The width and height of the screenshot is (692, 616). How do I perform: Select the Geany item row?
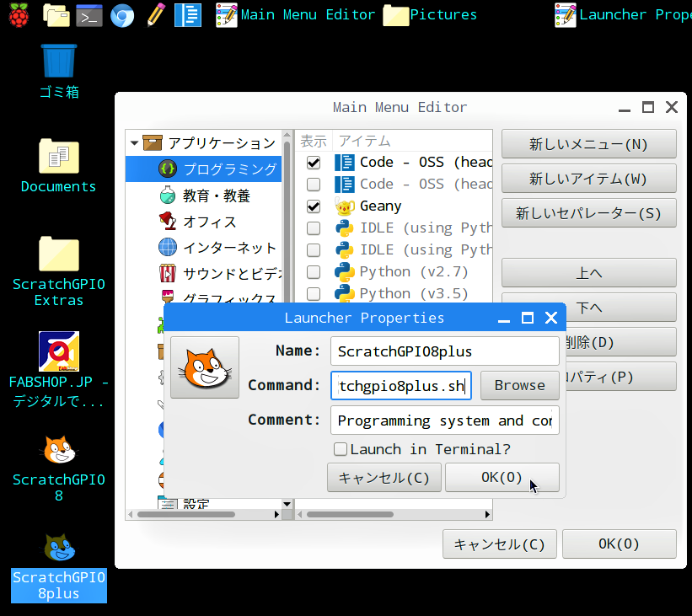coord(394,206)
